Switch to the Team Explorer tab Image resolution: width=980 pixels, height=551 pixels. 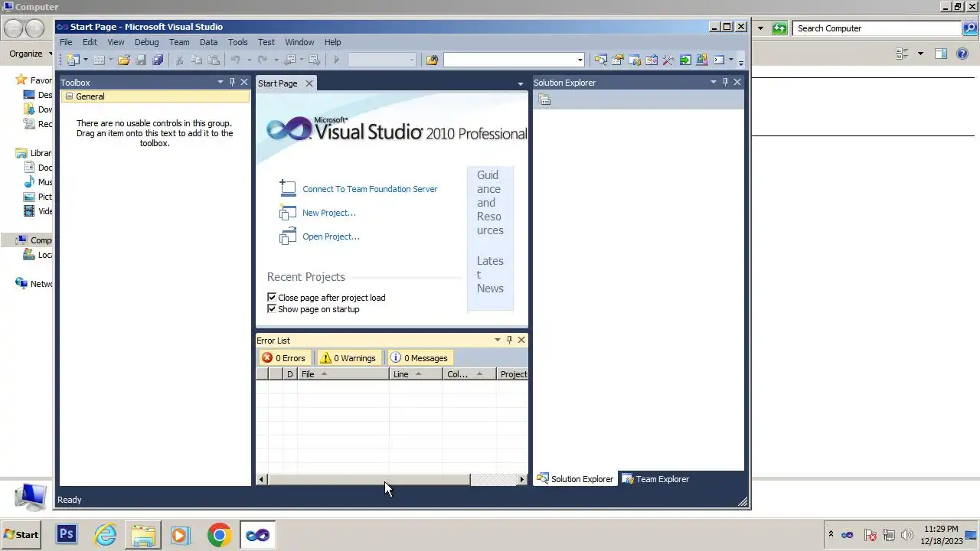(x=656, y=479)
